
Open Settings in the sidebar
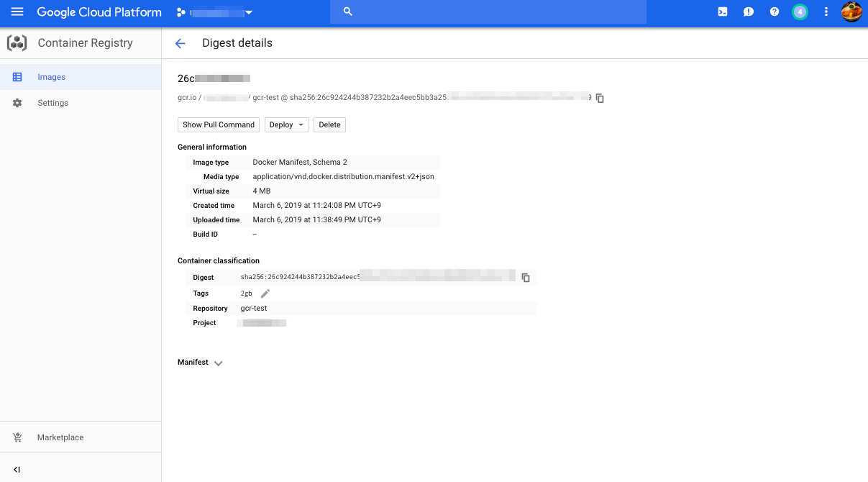(x=81, y=103)
